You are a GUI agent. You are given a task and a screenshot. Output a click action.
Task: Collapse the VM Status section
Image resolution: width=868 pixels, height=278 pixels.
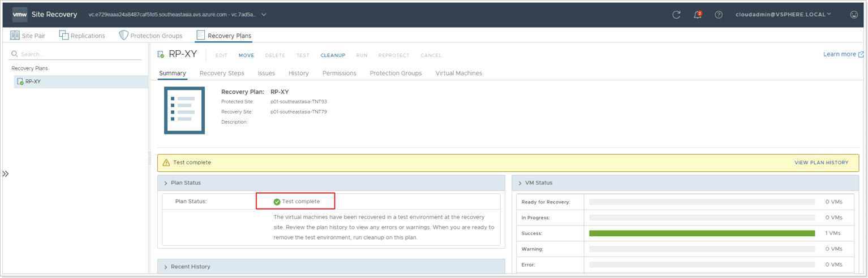coord(520,183)
